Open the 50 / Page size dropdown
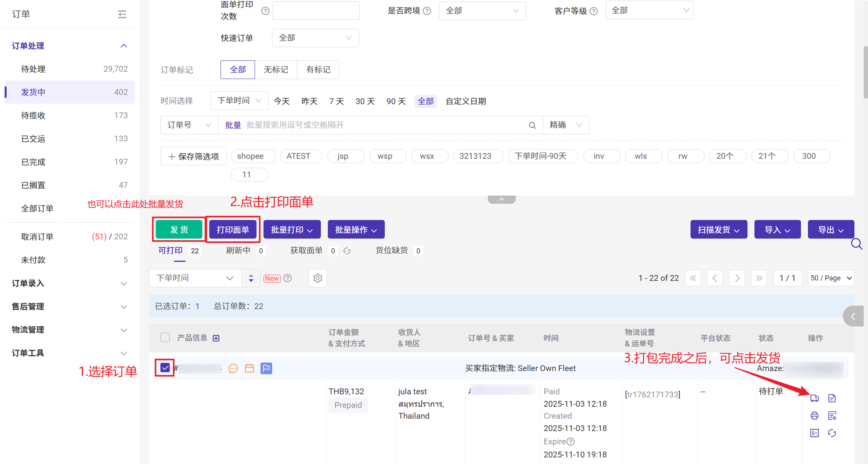 [831, 278]
